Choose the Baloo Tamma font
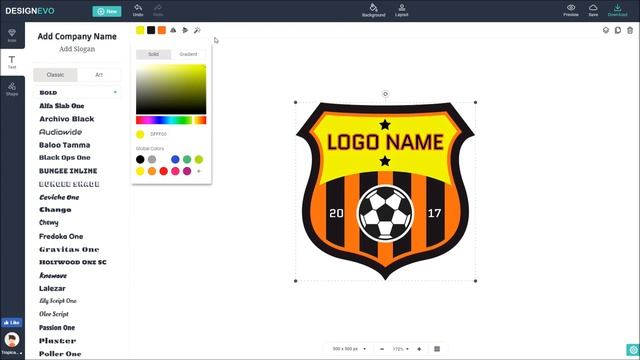The image size is (640, 360). point(64,145)
